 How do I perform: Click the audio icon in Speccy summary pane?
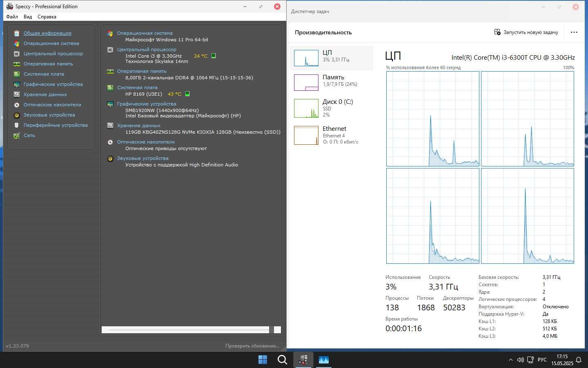click(110, 159)
